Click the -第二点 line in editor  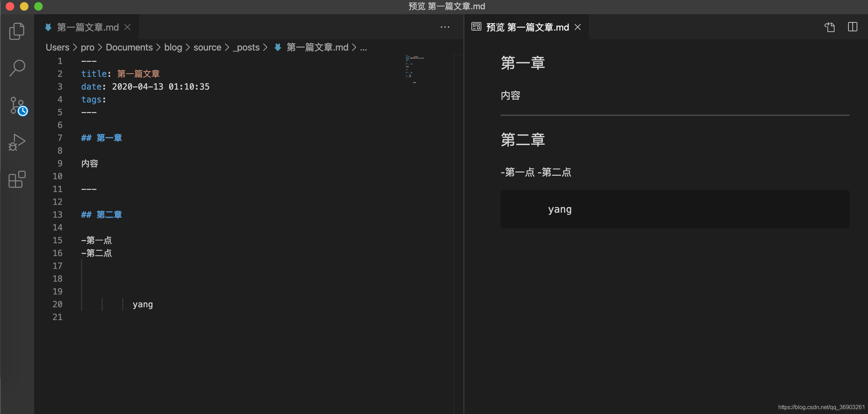(96, 253)
